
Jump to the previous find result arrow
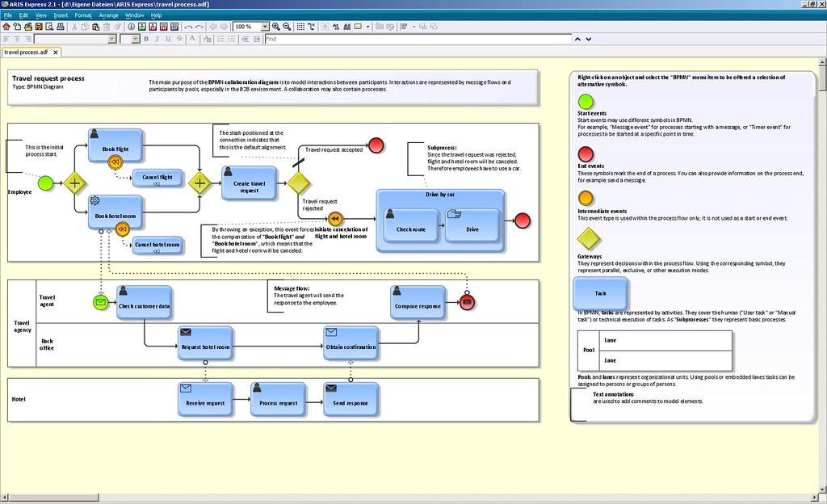click(x=577, y=39)
